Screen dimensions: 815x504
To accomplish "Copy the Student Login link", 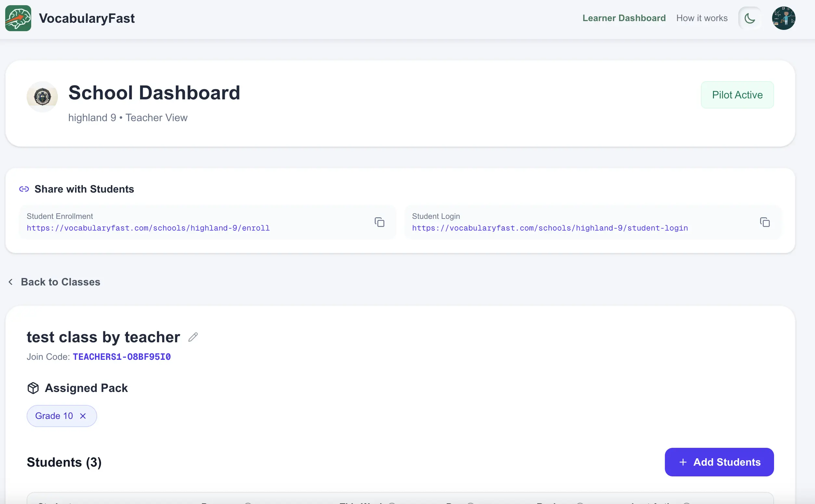I will point(765,222).
